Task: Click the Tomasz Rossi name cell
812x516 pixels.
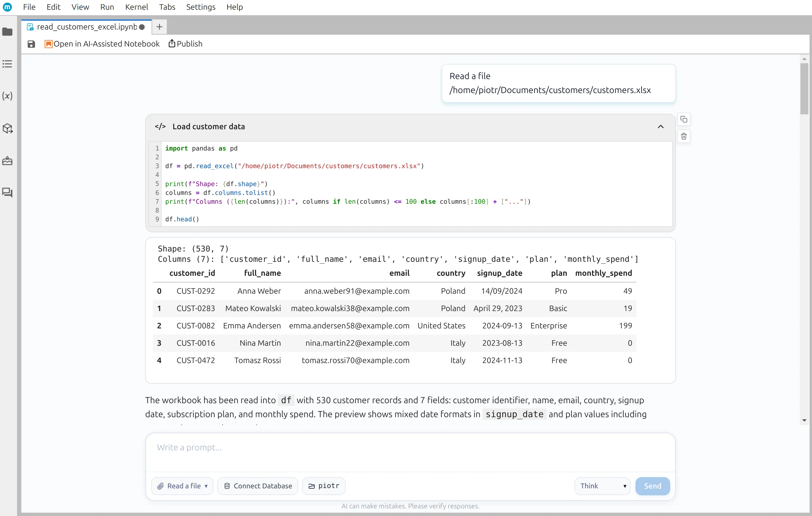Action: click(x=257, y=360)
